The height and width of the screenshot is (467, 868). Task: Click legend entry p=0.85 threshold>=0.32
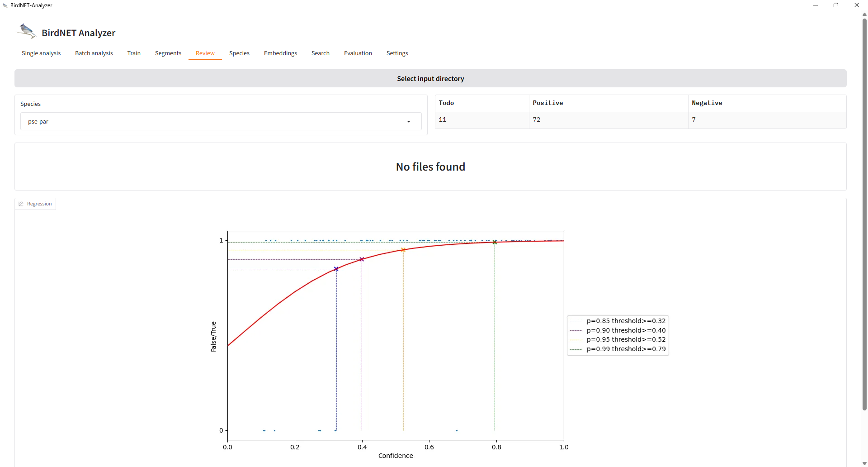[x=618, y=321]
